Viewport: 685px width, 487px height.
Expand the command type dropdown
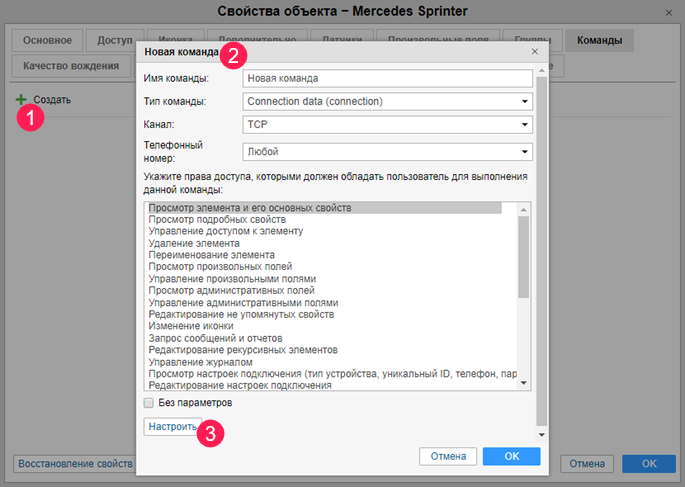[x=525, y=101]
